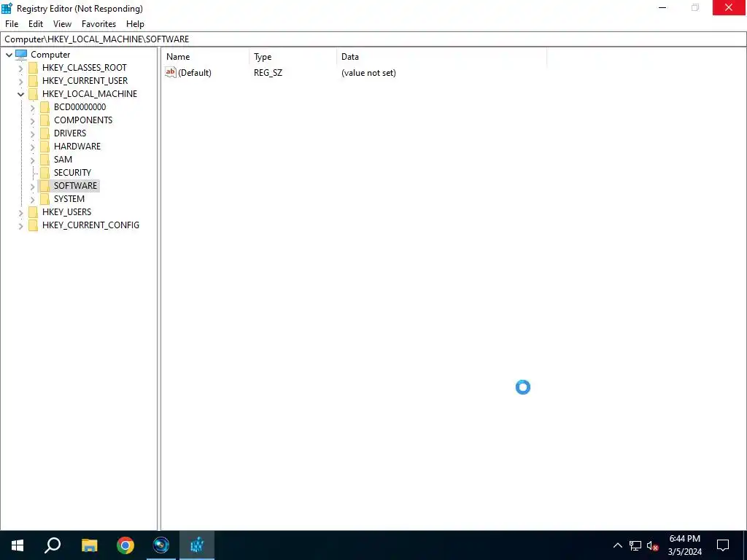Click Registry Editor taskbar button

[197, 545]
